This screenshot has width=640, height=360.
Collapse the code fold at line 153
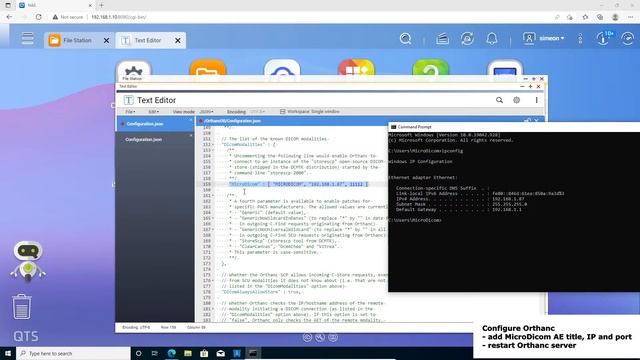tap(213, 150)
